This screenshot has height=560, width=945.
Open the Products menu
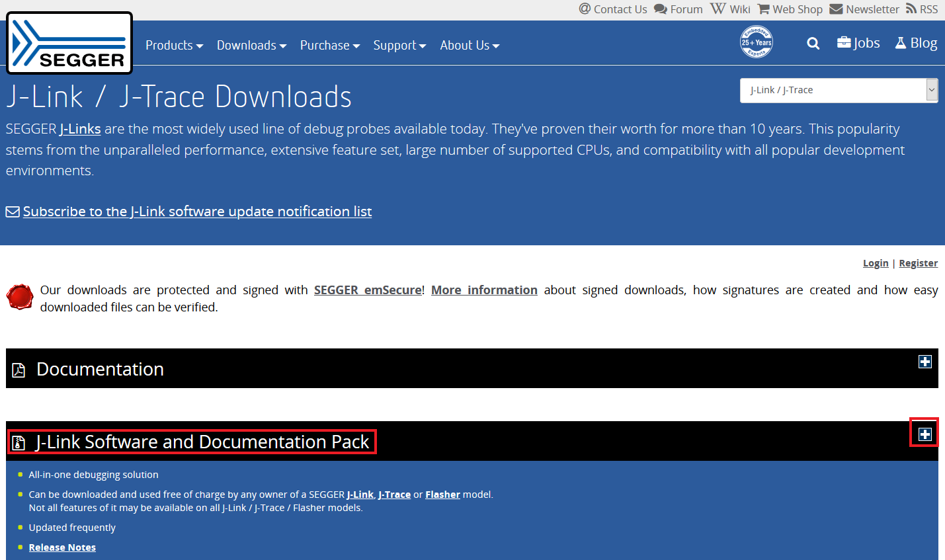tap(174, 46)
